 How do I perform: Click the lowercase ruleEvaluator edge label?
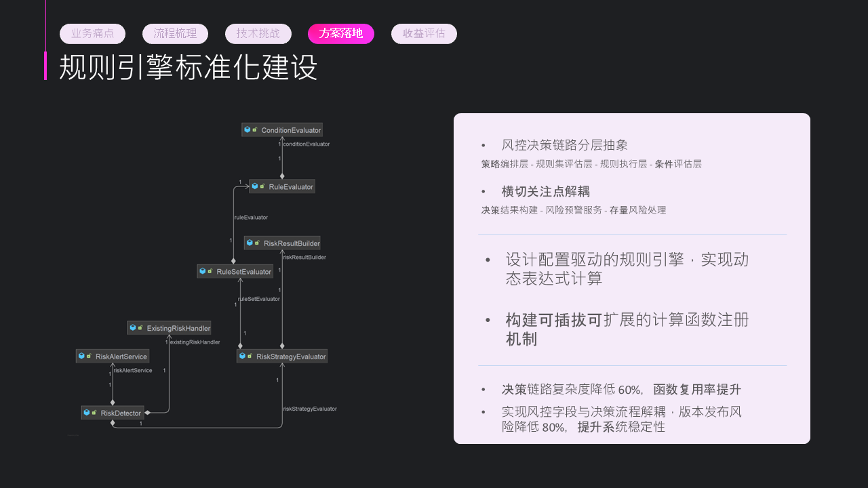pyautogui.click(x=251, y=218)
